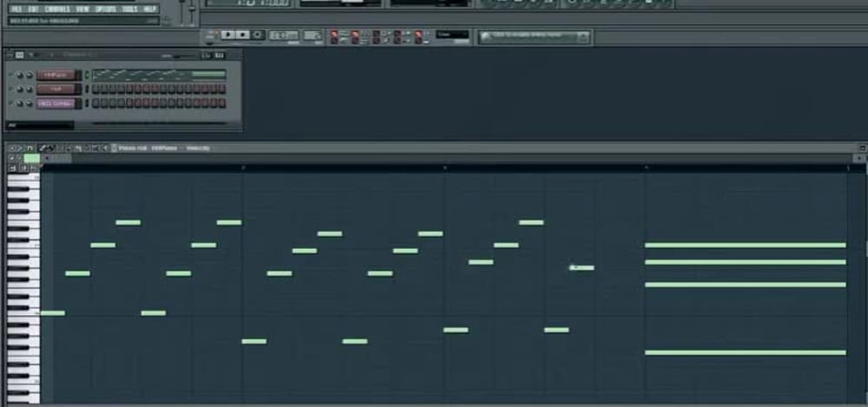868x407 pixels.
Task: Toggle the piano roll snap magnet icon
Action: coord(30,148)
